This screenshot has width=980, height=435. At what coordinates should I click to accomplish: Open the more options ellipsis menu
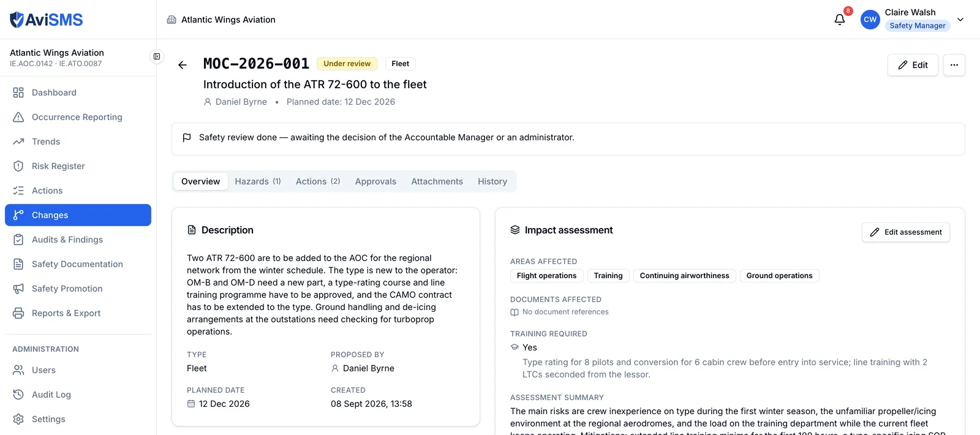(x=954, y=65)
